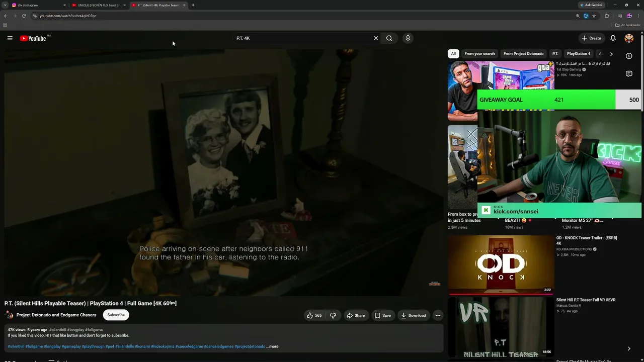The image size is (644, 362).
Task: Show more filter chips with the arrow
Action: (x=611, y=54)
